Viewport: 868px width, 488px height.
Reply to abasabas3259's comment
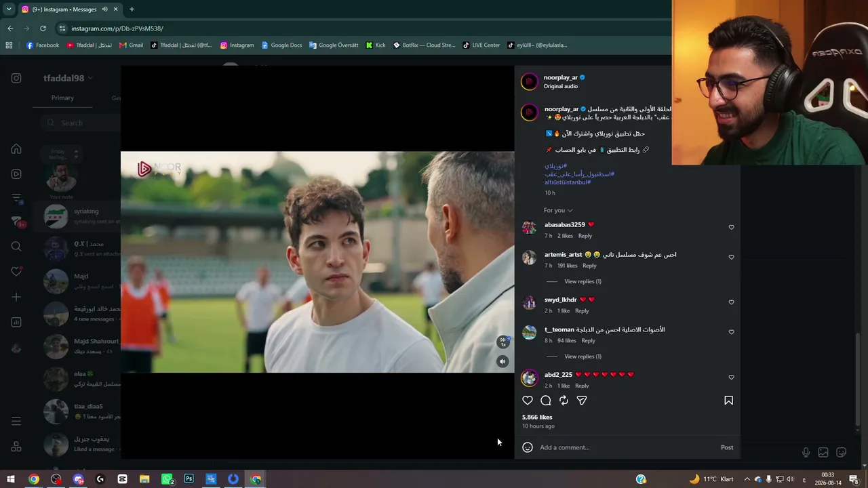coord(585,236)
